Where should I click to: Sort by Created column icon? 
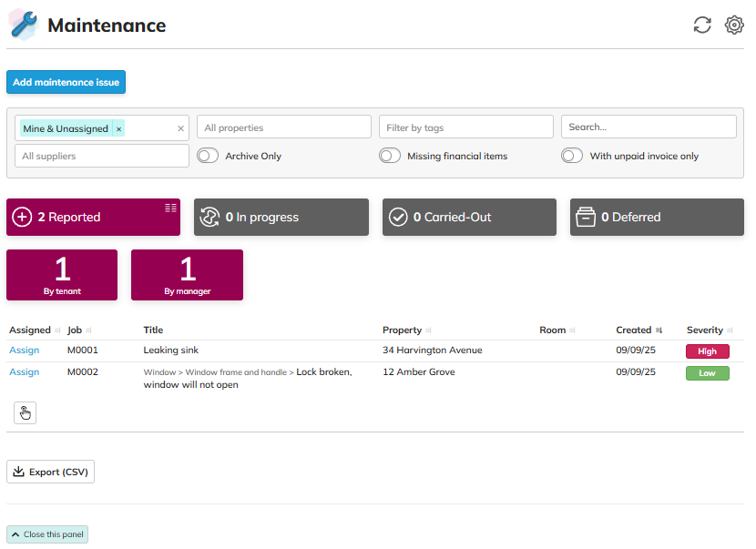pos(659,330)
